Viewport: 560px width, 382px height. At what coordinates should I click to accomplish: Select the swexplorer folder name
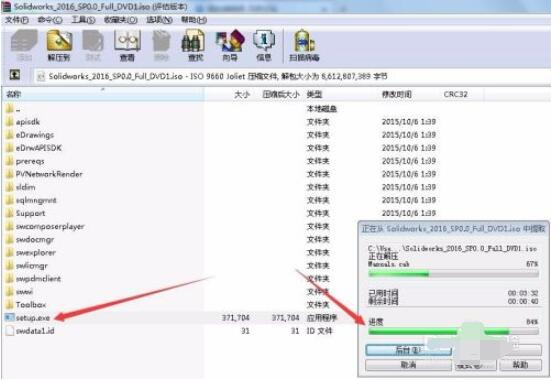click(x=36, y=252)
